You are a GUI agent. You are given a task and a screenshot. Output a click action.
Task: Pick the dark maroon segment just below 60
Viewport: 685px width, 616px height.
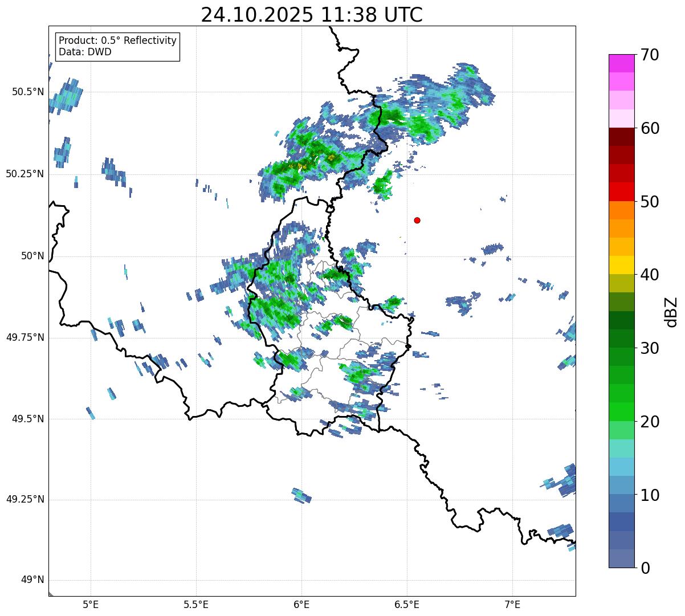click(x=621, y=137)
